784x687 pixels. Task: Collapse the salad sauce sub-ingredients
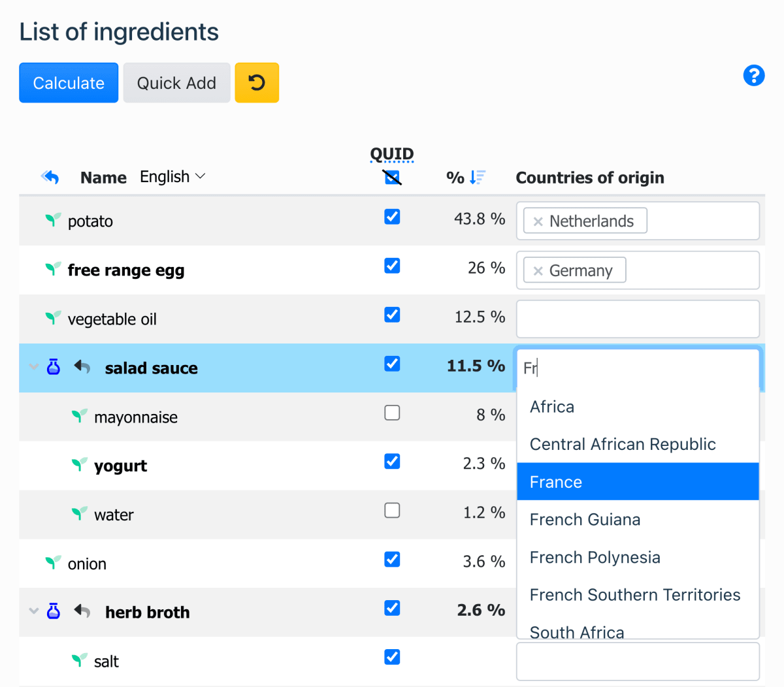click(x=34, y=367)
